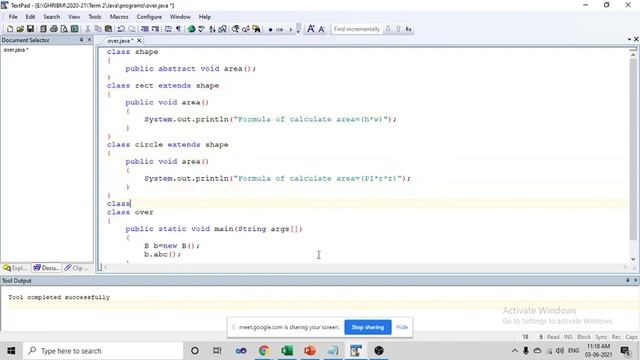The height and width of the screenshot is (360, 640).
Task: Find next with down arrow beside search
Action: [388, 29]
